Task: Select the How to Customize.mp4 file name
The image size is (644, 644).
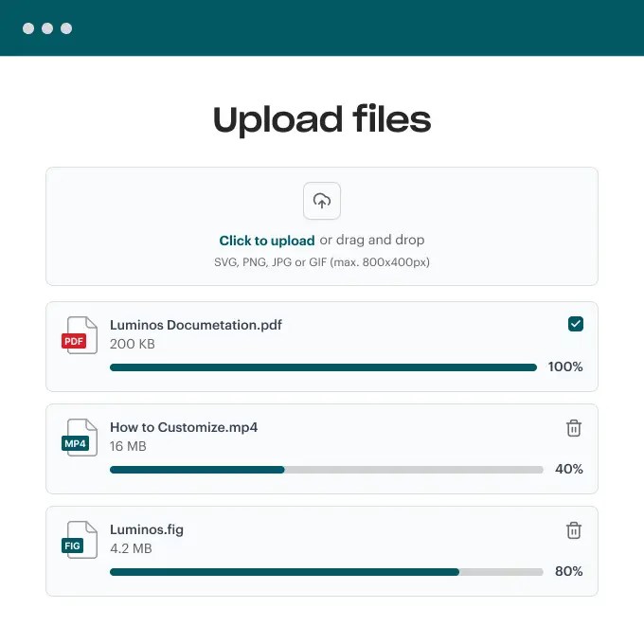Action: 184,427
